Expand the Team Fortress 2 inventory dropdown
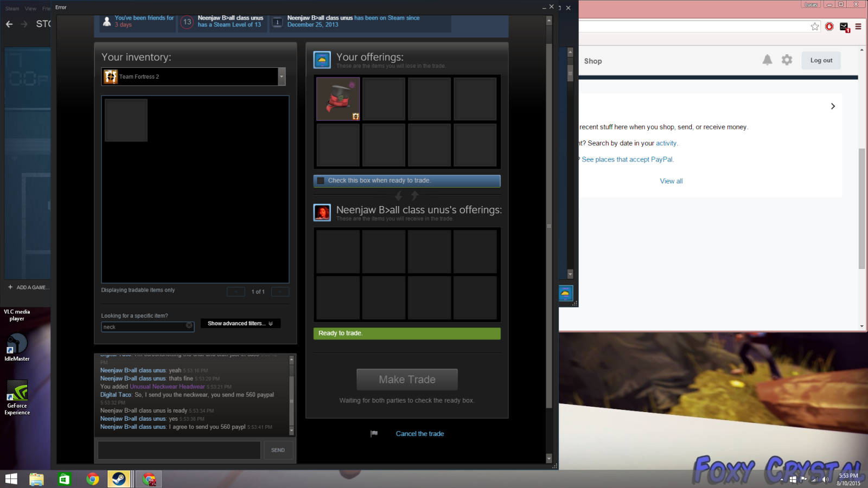 [x=282, y=76]
